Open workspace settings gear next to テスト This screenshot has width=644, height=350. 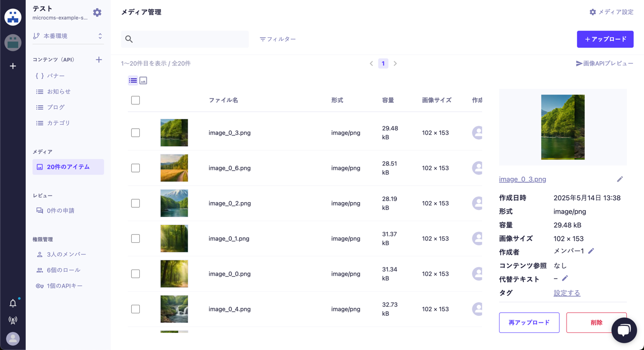tap(97, 13)
